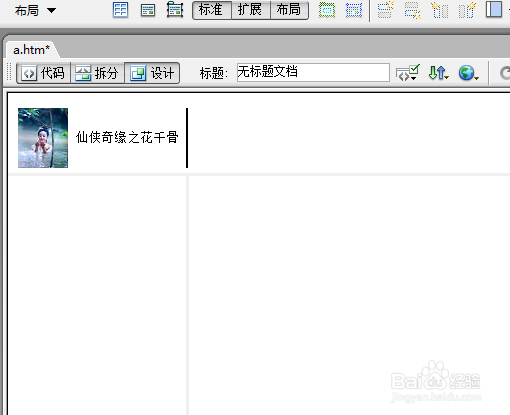Screen dimensions: 510x415
Task: Switch to 拆分 view
Action: tap(97, 73)
